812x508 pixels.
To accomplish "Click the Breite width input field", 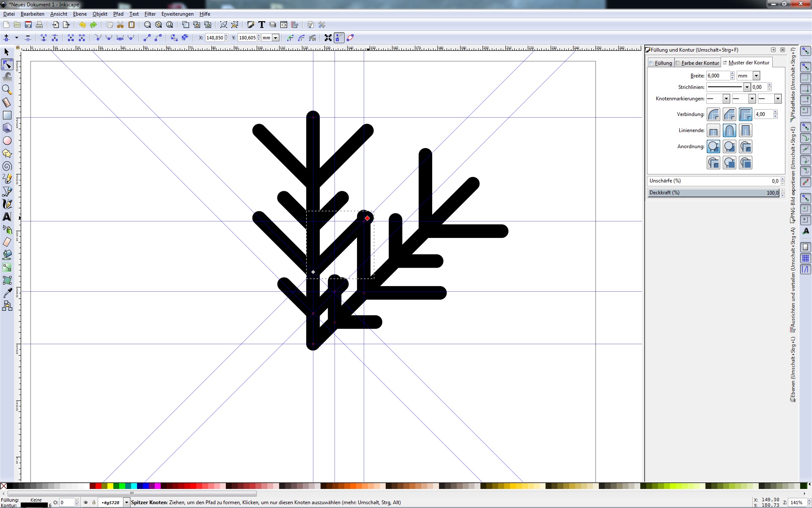I will [x=718, y=76].
